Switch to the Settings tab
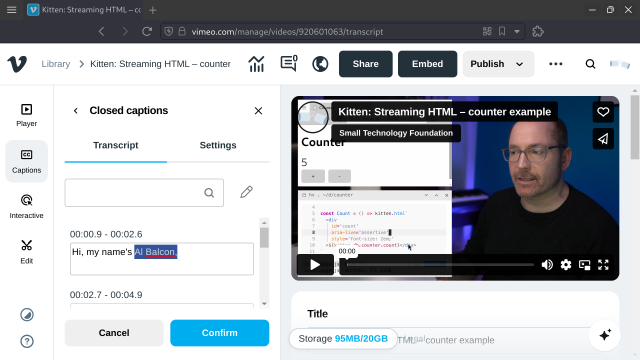 218,145
